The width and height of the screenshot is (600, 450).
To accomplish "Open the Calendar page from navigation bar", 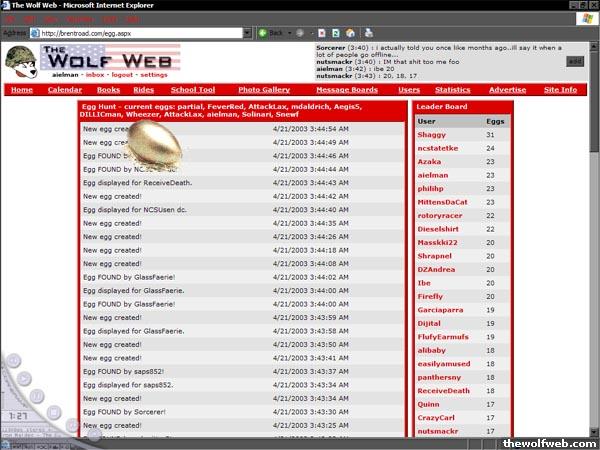I will [x=65, y=90].
